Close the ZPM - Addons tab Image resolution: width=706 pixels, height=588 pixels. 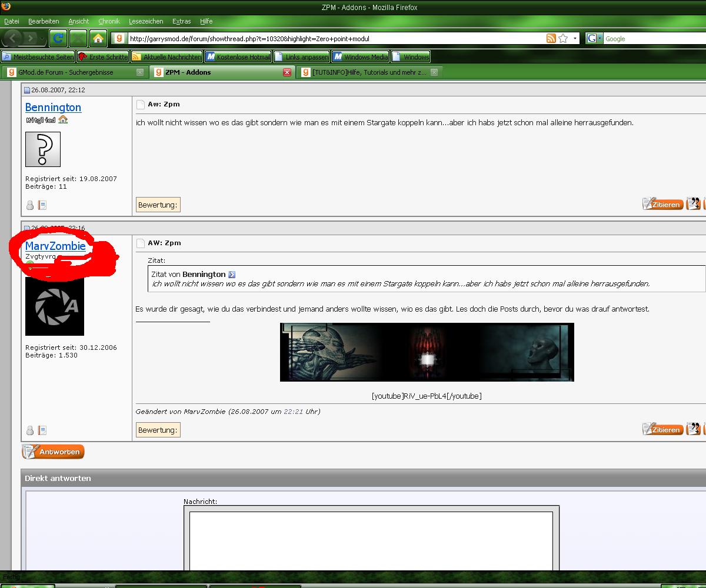point(287,72)
